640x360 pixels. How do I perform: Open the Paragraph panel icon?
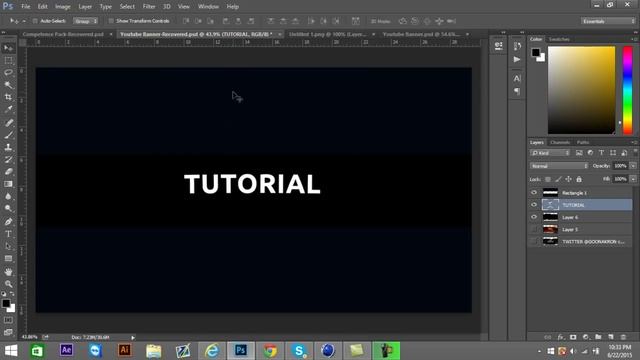[x=517, y=91]
